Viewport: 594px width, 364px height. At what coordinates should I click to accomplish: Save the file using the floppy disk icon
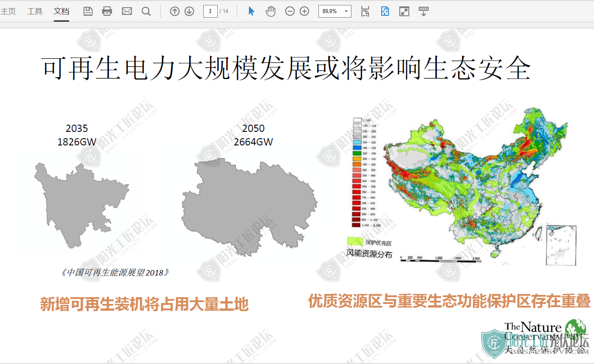tap(88, 11)
